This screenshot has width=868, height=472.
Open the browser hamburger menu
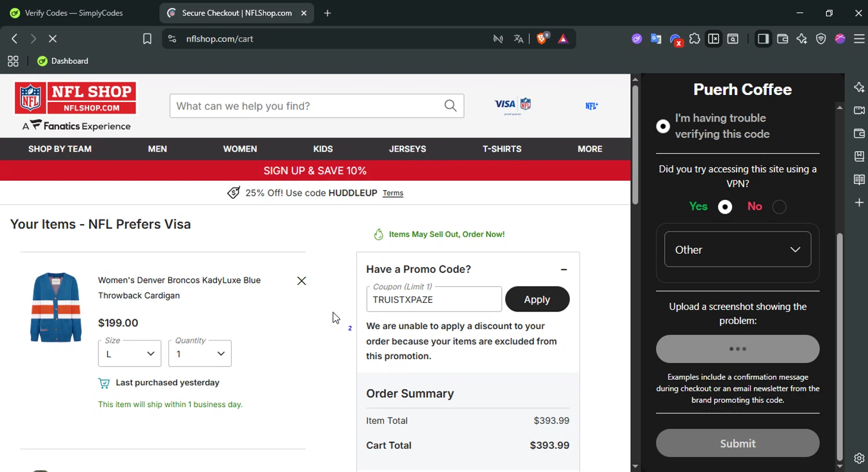coord(859,39)
